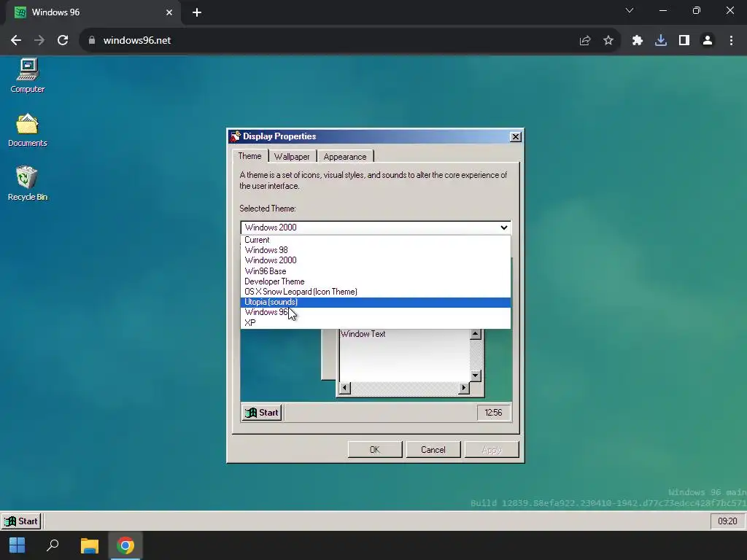The image size is (747, 560).
Task: Choose the Developer Theme option
Action: click(x=376, y=281)
